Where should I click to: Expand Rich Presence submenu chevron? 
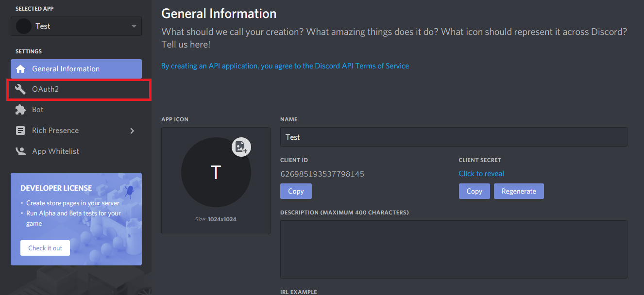coord(132,131)
